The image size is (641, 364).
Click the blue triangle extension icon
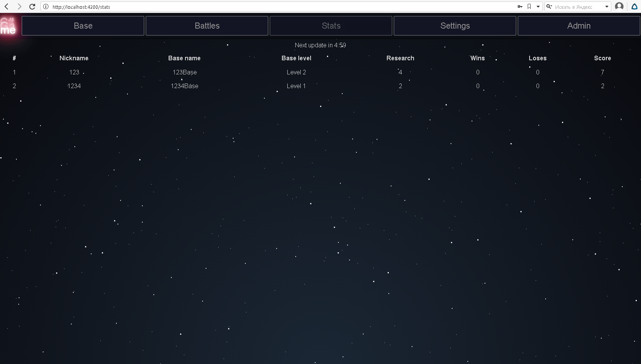click(x=635, y=6)
